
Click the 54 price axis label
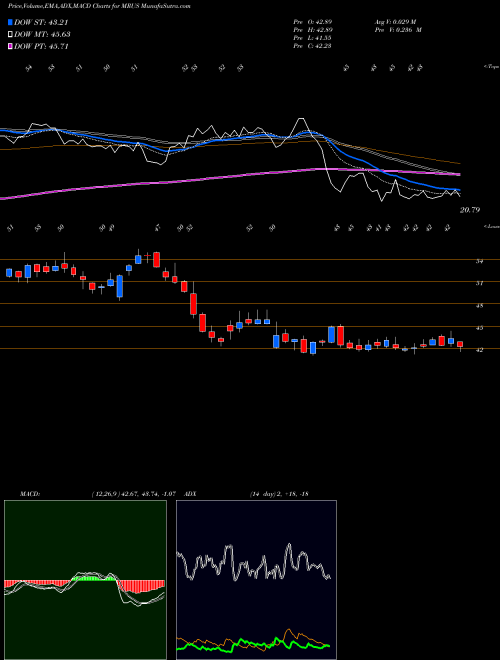[x=479, y=261]
